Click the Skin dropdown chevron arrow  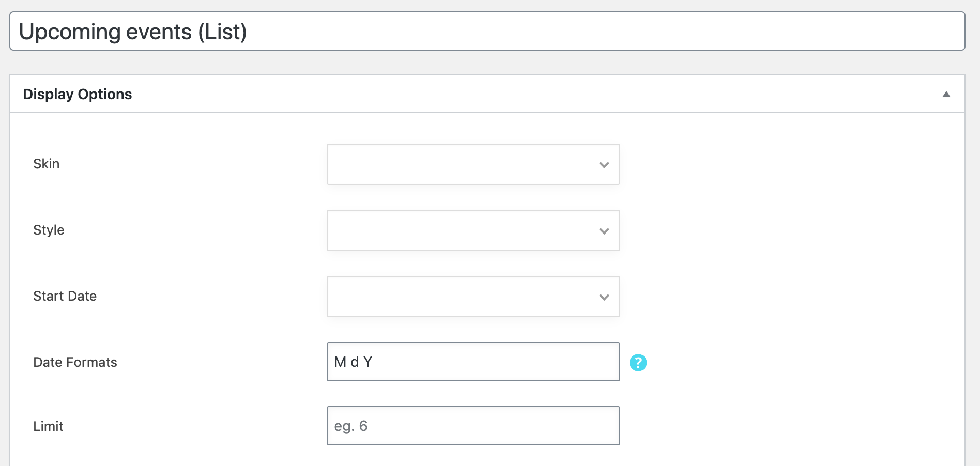[x=604, y=165]
